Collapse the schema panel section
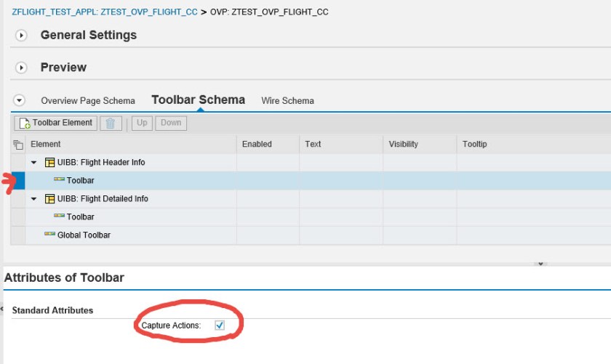This screenshot has height=364, width=611. [x=20, y=100]
